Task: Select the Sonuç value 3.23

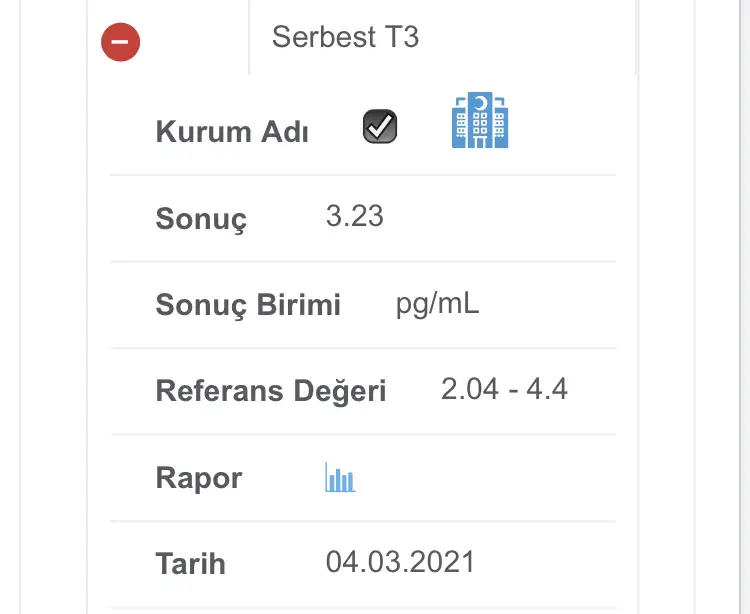Action: [354, 216]
